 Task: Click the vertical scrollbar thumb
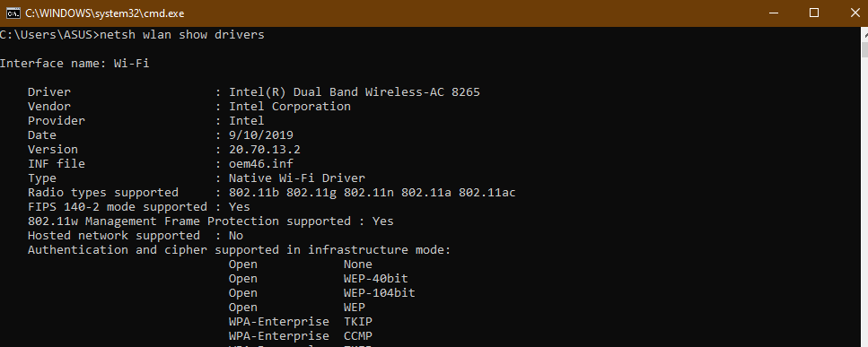tap(864, 48)
